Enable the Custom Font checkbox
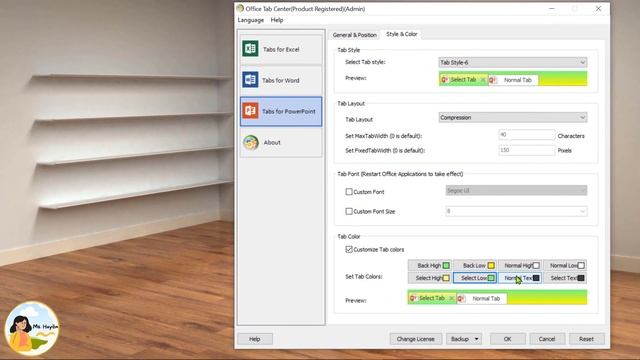This screenshot has height=360, width=640. click(349, 191)
